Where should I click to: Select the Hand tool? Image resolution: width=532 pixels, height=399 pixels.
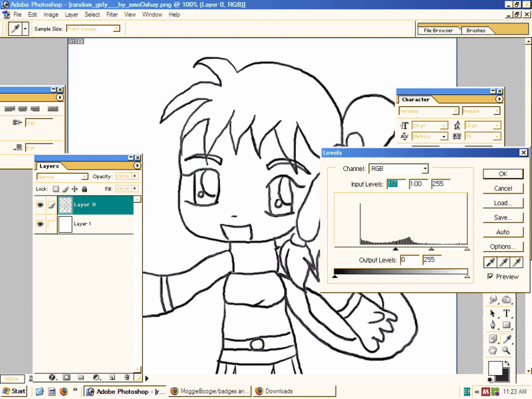coord(493,350)
